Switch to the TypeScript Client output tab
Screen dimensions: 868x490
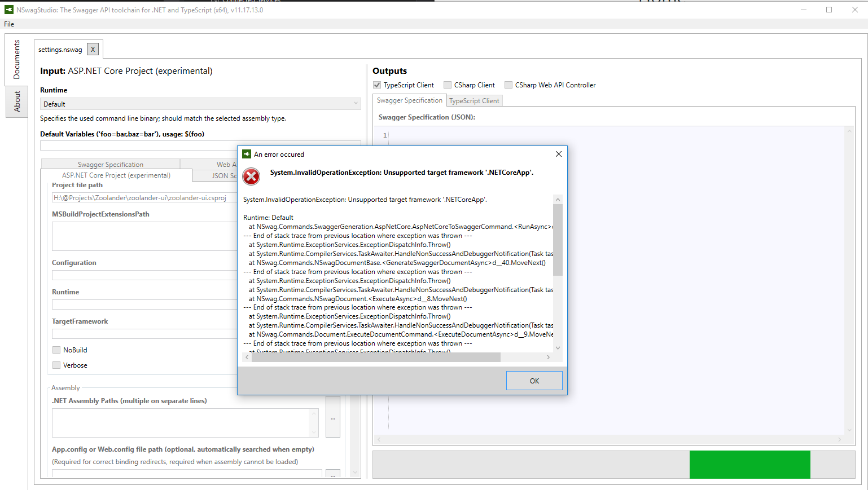pyautogui.click(x=474, y=100)
